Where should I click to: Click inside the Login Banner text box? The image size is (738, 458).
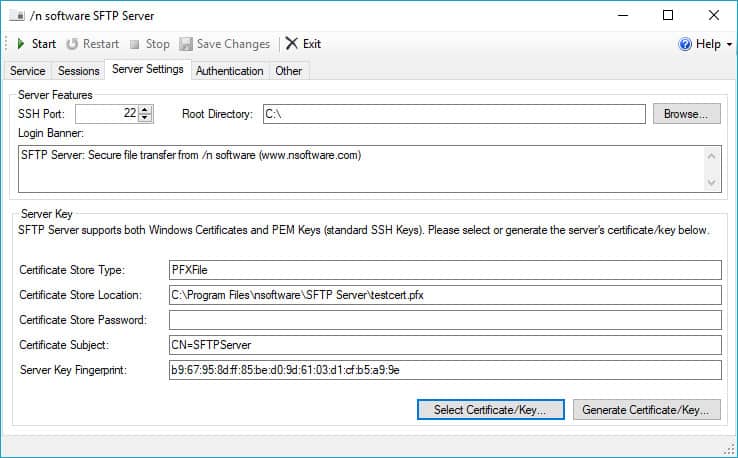click(x=361, y=169)
